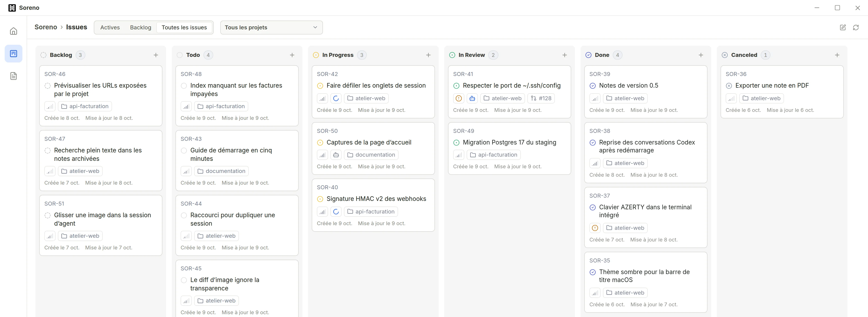Click running spinner icon on SOR-40
868x317 pixels.
(336, 212)
